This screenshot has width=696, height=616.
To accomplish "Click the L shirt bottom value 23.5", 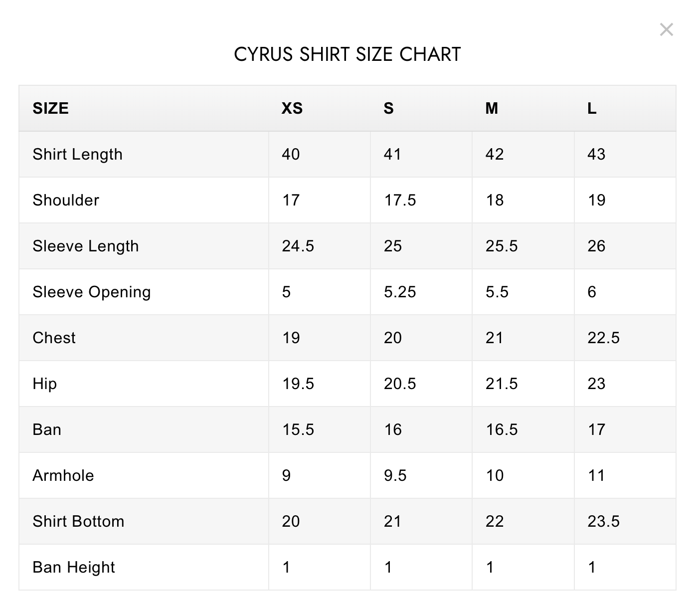I will [x=603, y=521].
